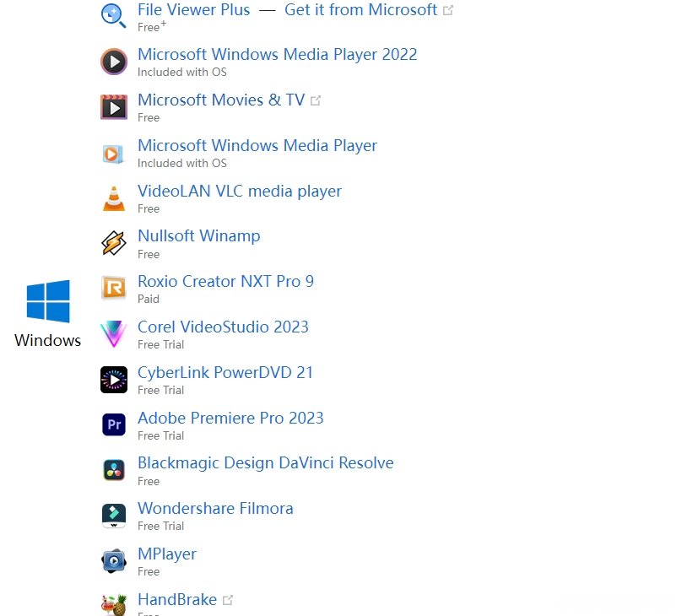The height and width of the screenshot is (616, 682).
Task: Open Microsoft Windows Media Player 2022 link
Action: (x=278, y=54)
